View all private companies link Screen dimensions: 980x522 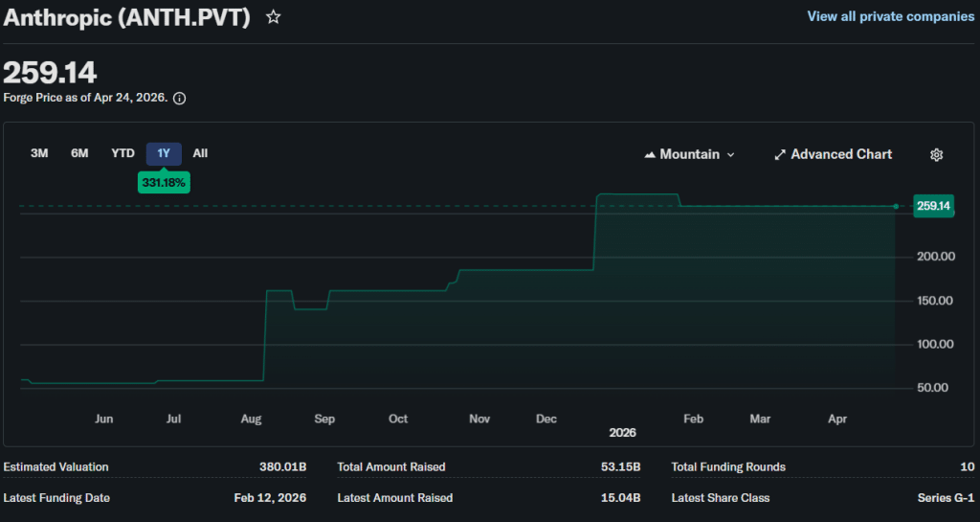pos(891,16)
